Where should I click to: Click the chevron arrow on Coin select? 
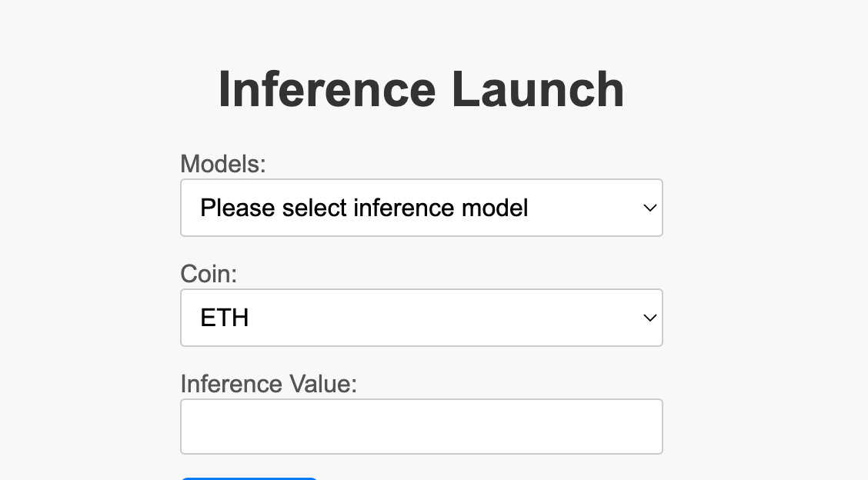click(649, 318)
